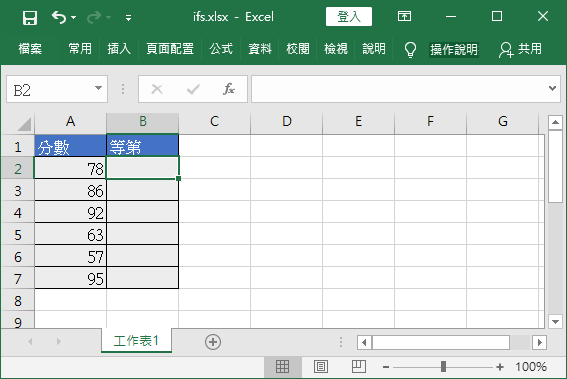Switch to Page Layout view
Screen dimensions: 567x379
click(x=321, y=367)
